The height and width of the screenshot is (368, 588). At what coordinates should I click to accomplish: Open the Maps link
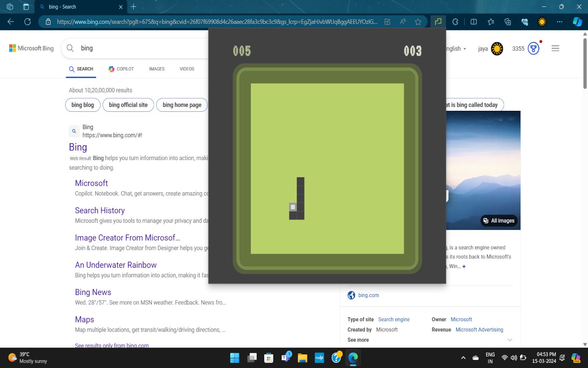(x=85, y=319)
